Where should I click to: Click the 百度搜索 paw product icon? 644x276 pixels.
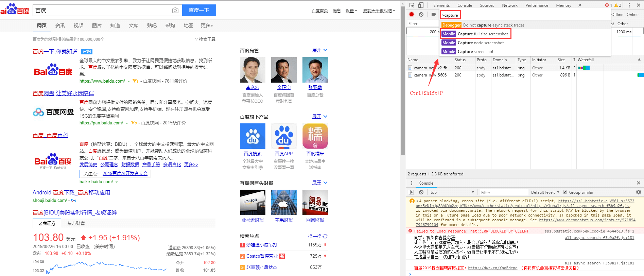253,136
